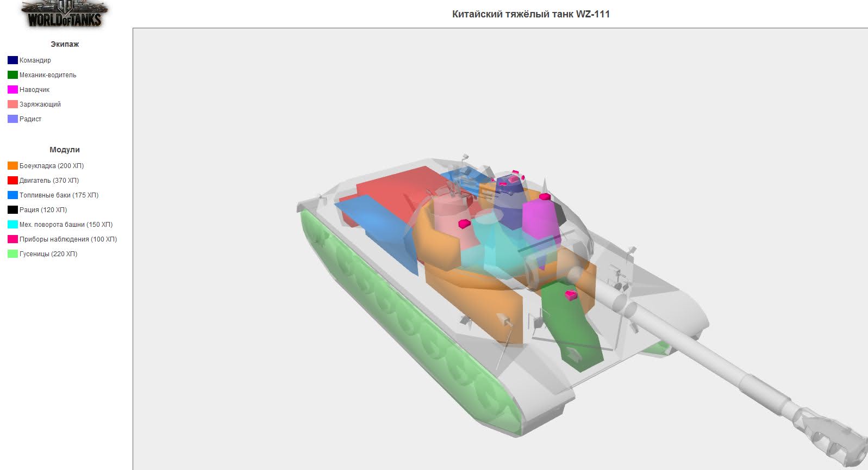Select the Наводчик legend label

35,90
